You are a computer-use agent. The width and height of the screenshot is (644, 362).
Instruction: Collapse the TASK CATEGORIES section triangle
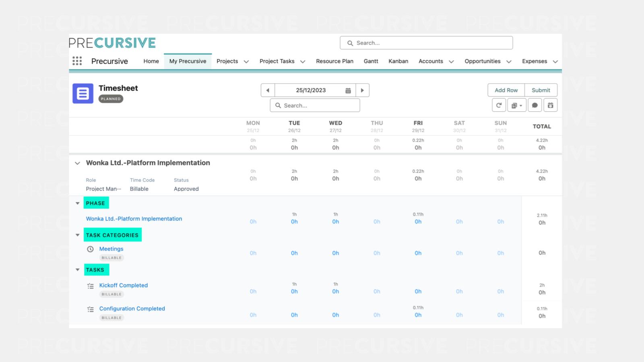click(x=78, y=235)
